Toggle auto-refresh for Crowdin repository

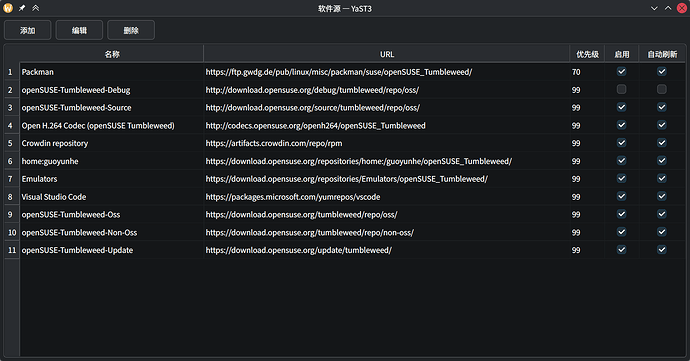click(662, 143)
